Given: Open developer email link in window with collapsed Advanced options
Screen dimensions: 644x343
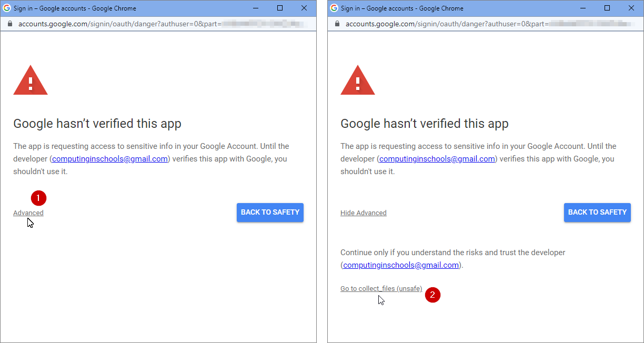Looking at the screenshot, I should point(109,159).
